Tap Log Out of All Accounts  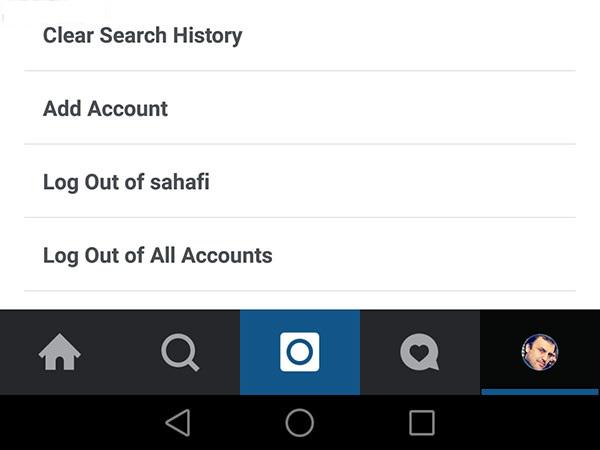click(x=158, y=255)
